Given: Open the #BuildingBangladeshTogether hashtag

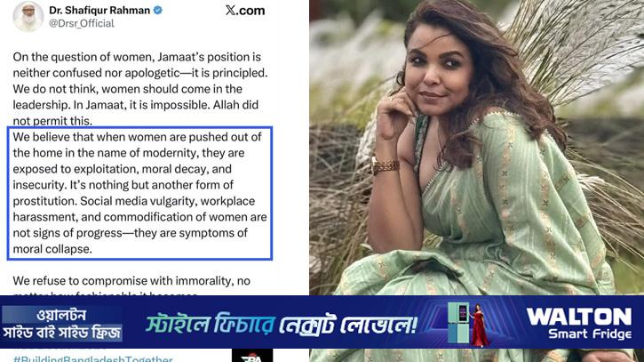Looking at the screenshot, I should 92,358.
